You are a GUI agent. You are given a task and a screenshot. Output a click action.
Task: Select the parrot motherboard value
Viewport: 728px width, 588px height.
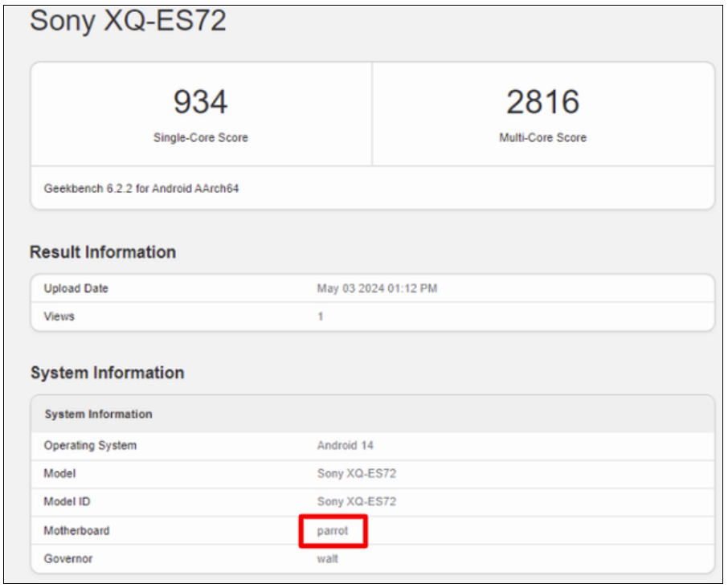[333, 531]
